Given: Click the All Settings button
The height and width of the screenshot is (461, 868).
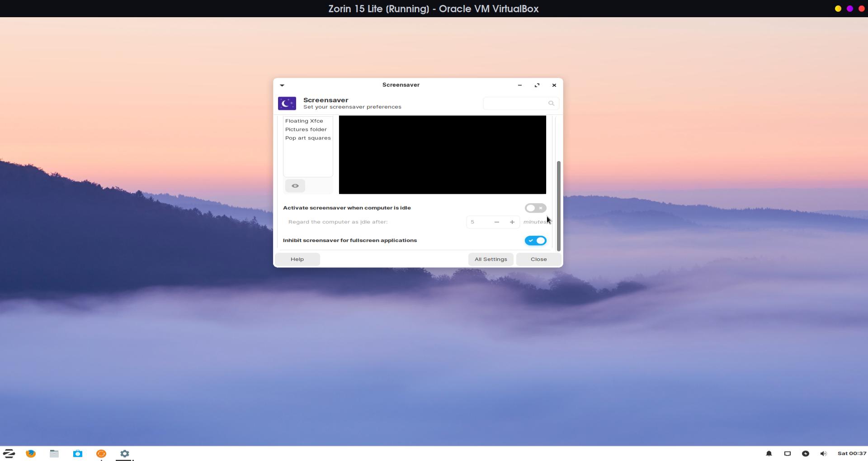Looking at the screenshot, I should (x=491, y=259).
